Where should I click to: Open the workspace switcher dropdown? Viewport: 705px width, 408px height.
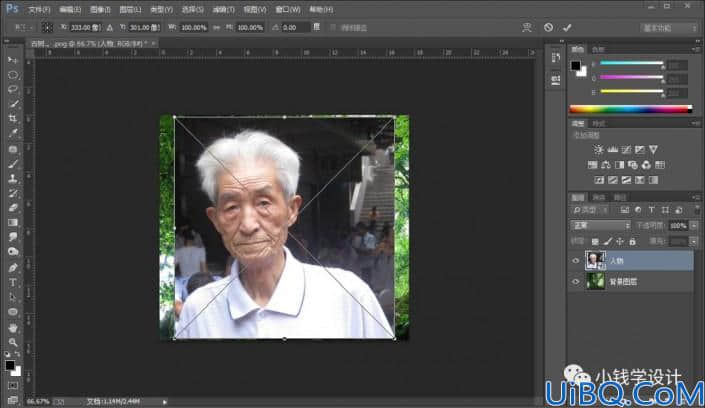(669, 28)
